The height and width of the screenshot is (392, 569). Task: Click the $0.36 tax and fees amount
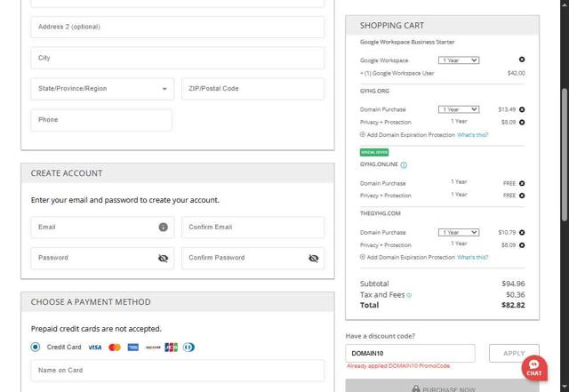(x=516, y=295)
